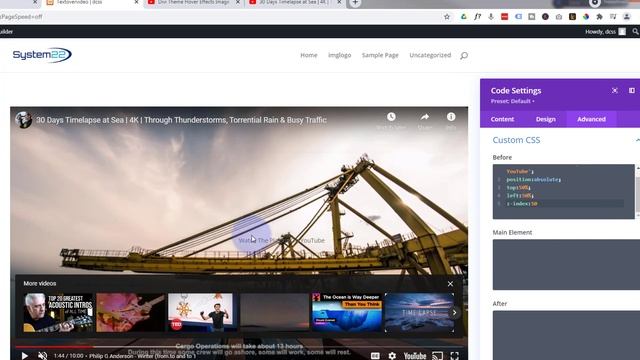Expand Code Settings to fullscreen
The width and height of the screenshot is (640, 360).
pos(615,91)
